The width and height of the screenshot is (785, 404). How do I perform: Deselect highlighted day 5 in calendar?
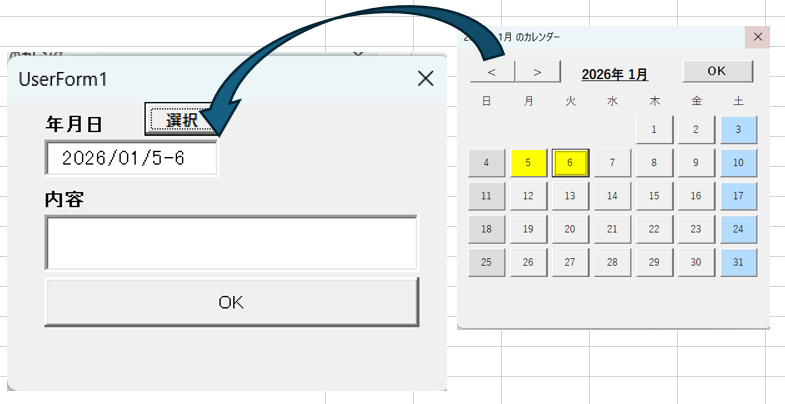click(x=528, y=163)
